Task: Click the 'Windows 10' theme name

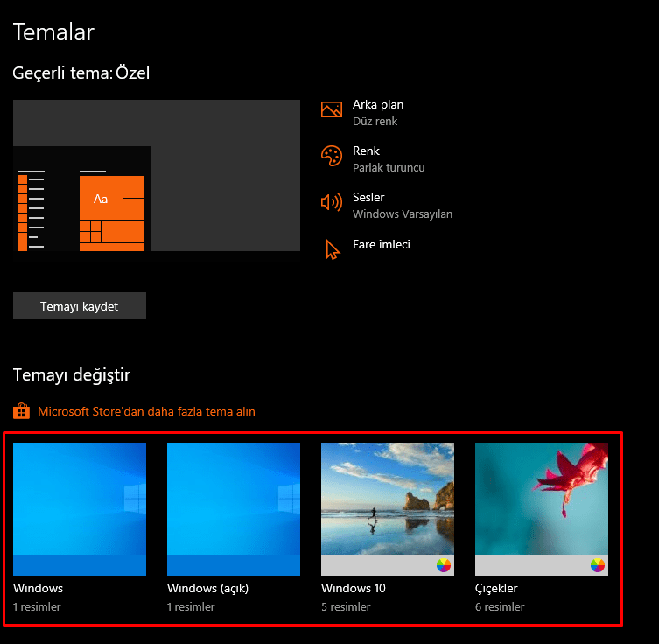Action: click(x=354, y=588)
